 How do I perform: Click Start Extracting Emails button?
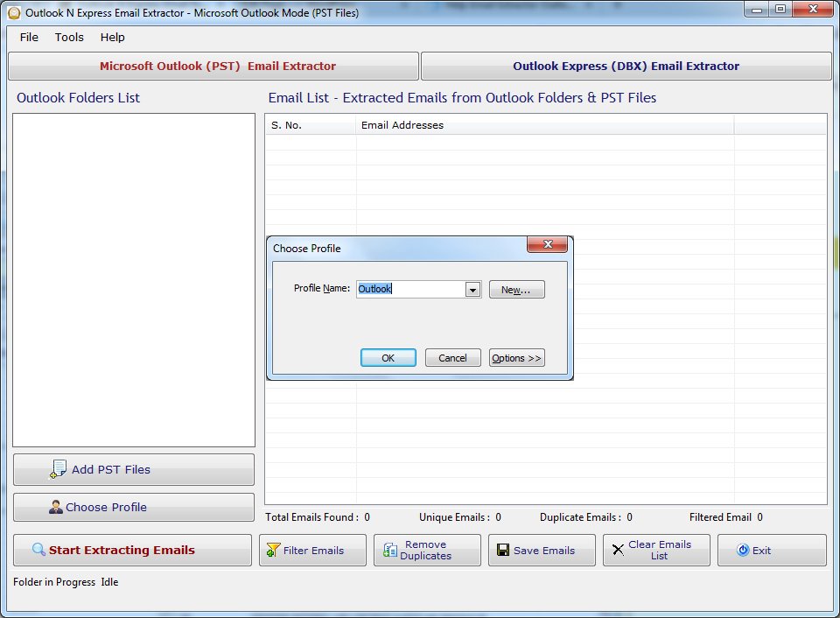click(132, 550)
